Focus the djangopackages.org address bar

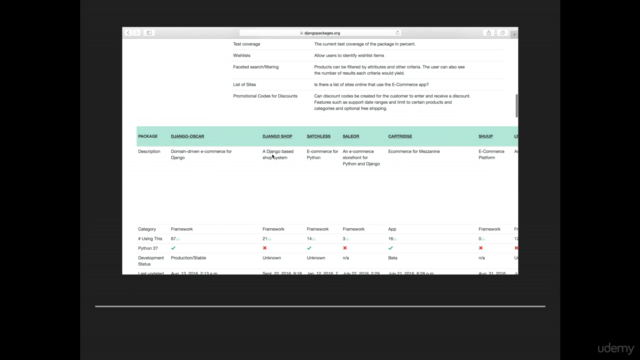click(320, 33)
